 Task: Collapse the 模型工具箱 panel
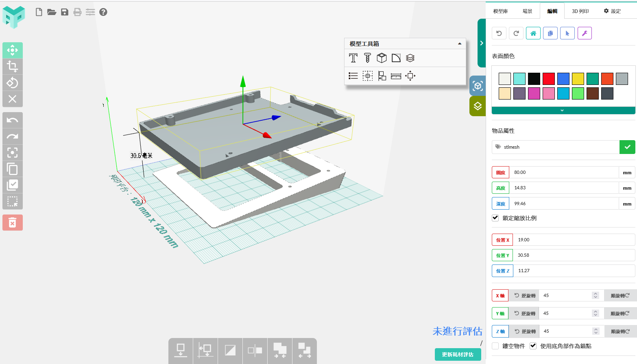pyautogui.click(x=460, y=43)
